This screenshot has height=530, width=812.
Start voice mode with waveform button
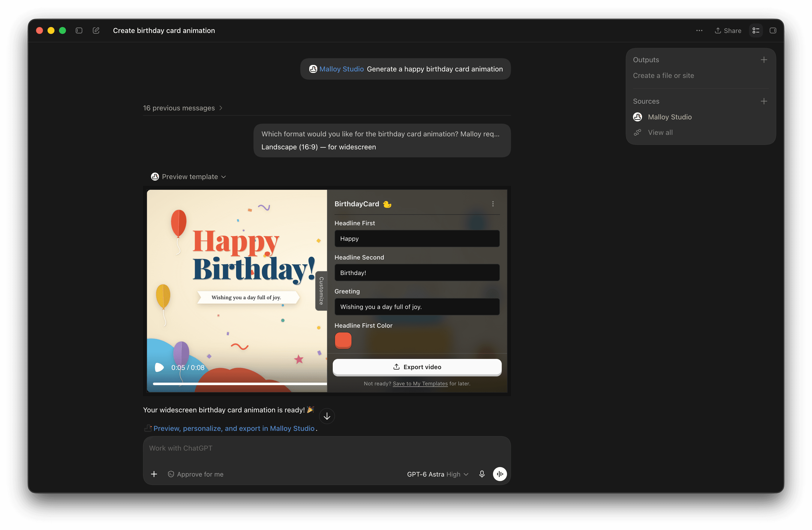point(499,474)
